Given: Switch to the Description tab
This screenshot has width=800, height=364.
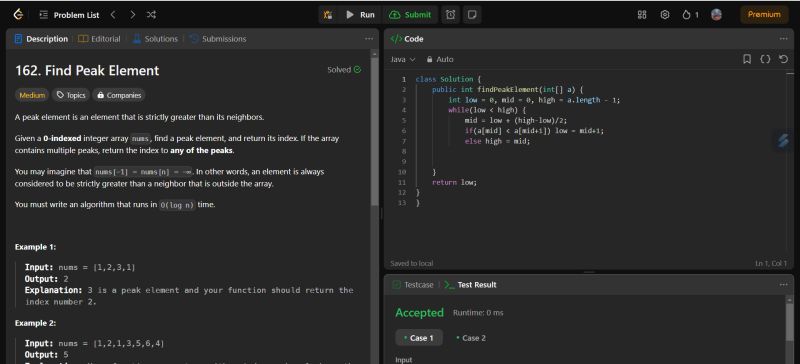Looking at the screenshot, I should [41, 39].
